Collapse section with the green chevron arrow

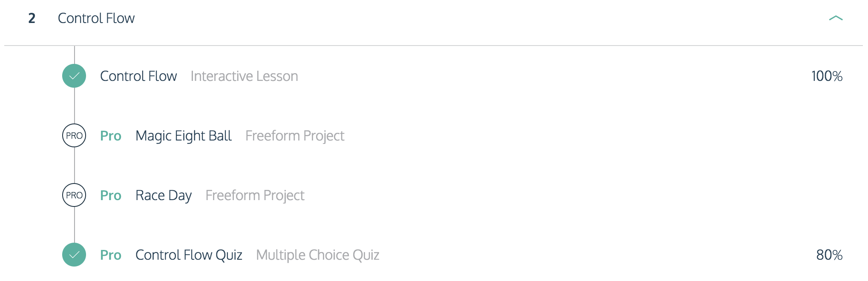coord(836,18)
